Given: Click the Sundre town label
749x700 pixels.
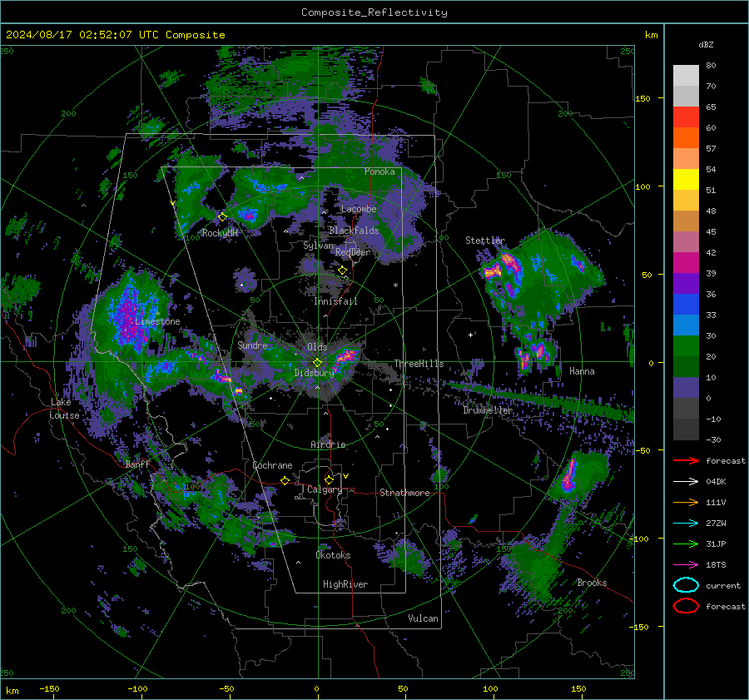Looking at the screenshot, I should click(252, 345).
